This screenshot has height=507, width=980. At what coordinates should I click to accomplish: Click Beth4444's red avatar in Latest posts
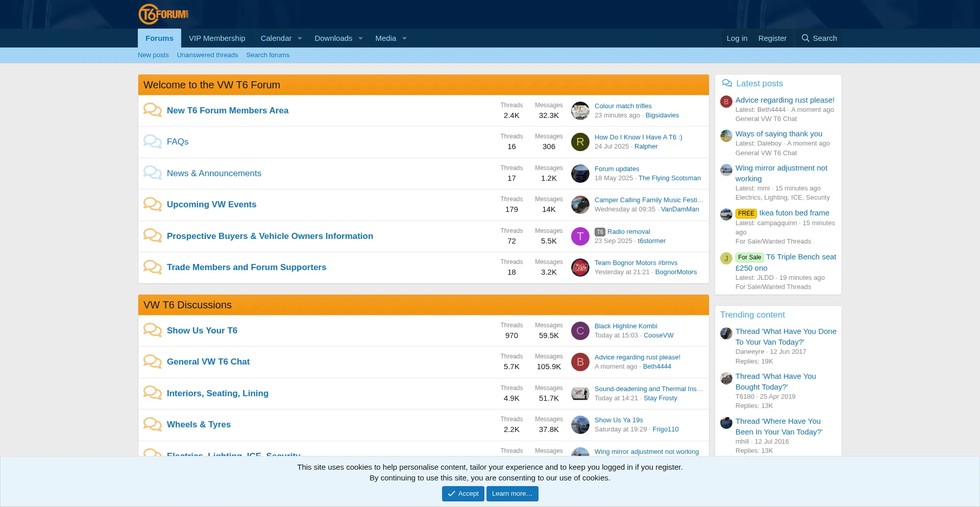[x=726, y=102]
